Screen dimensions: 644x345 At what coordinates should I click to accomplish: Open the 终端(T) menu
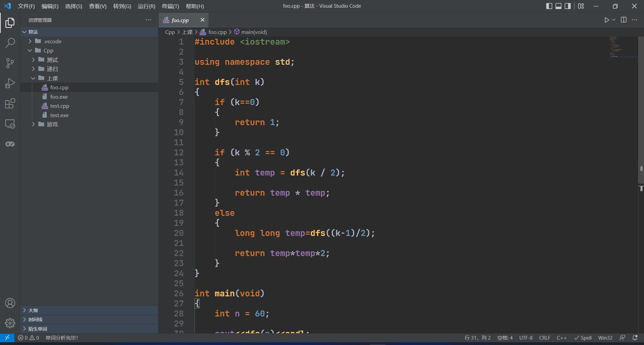tap(170, 6)
